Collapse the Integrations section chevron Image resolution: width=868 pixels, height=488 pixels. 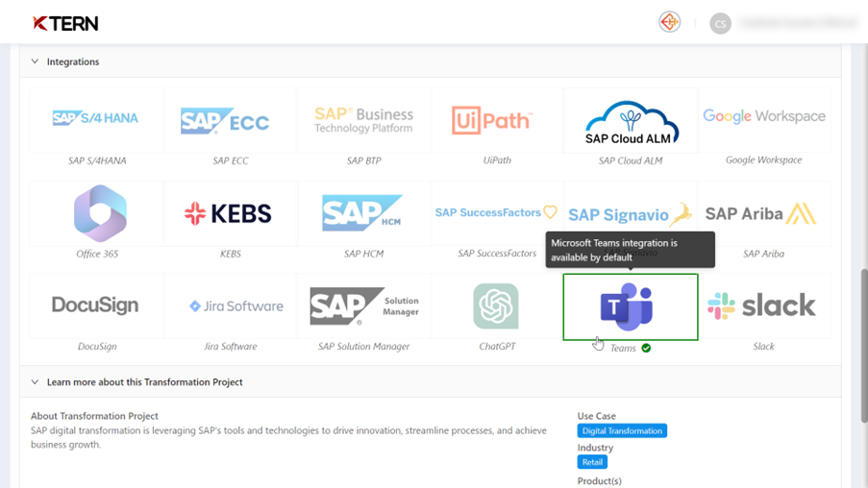coord(35,61)
